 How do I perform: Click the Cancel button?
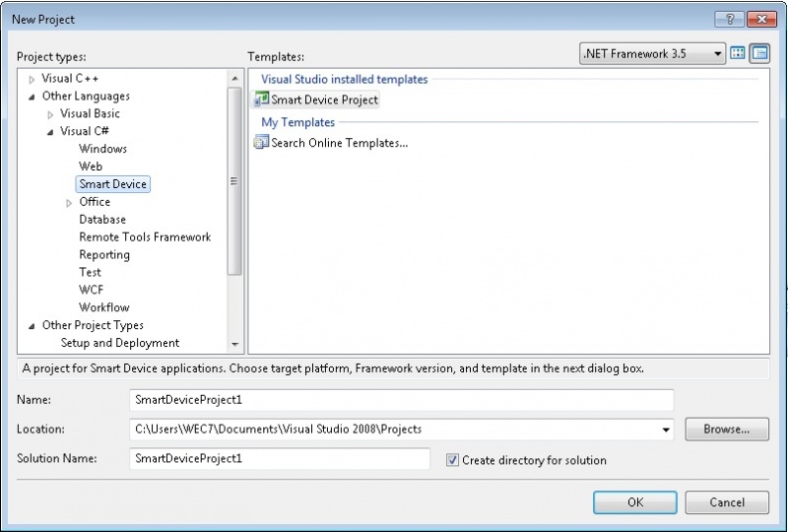727,501
